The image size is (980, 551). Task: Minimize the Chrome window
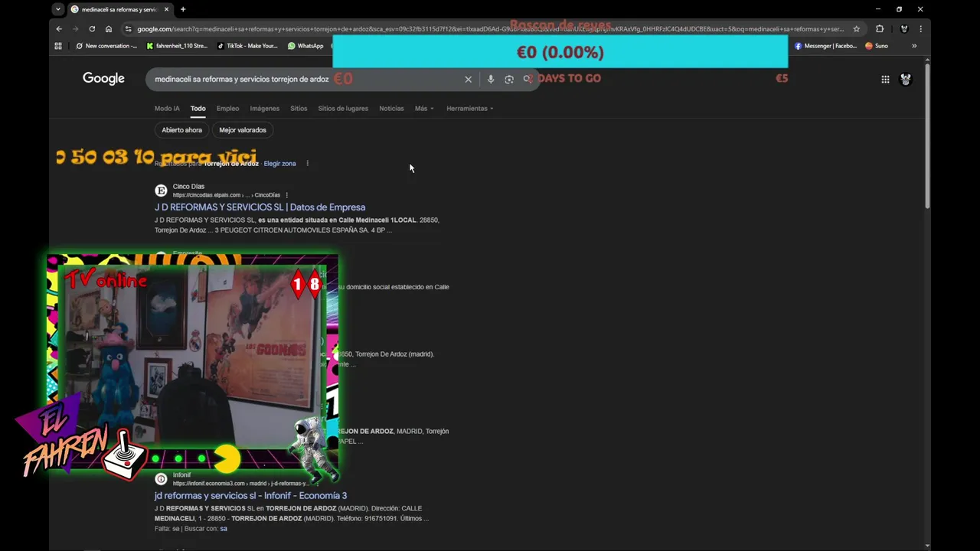pyautogui.click(x=878, y=9)
